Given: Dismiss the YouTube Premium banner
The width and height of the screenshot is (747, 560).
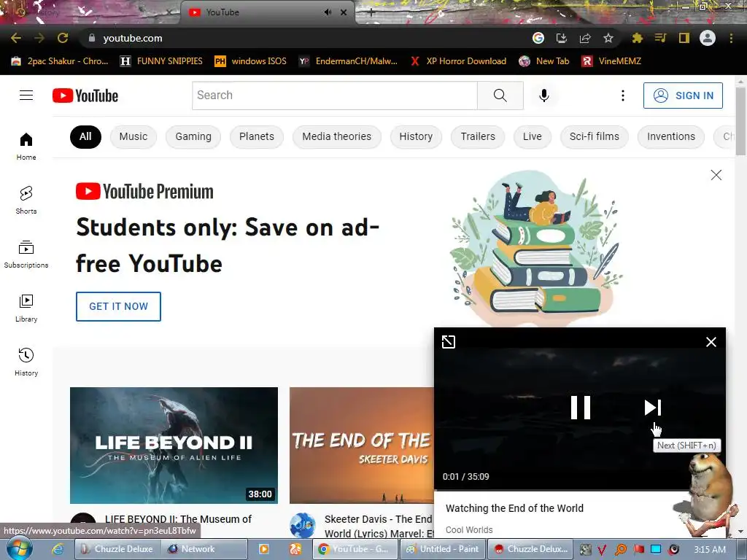Looking at the screenshot, I should point(716,175).
